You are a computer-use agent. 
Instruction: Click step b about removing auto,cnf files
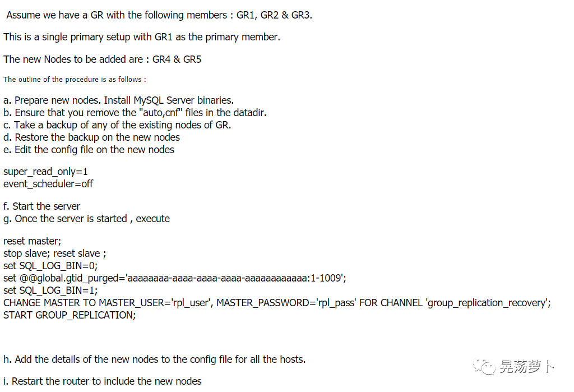point(135,113)
